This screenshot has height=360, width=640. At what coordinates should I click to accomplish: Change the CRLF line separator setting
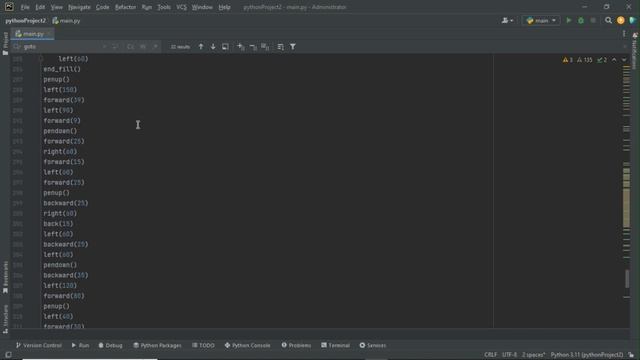(x=490, y=355)
